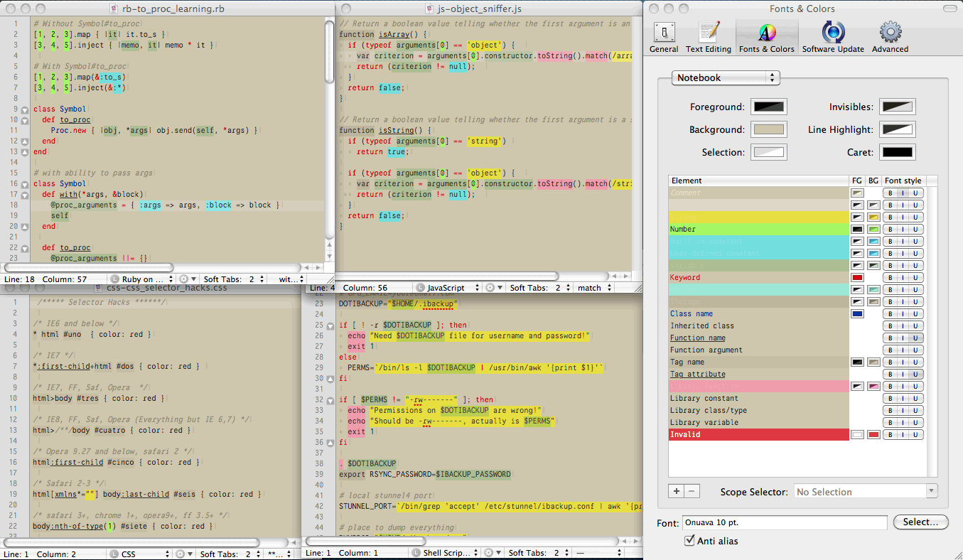Collapse the fold arrow at line 9 in the Ruby file
963x560 pixels.
[x=25, y=109]
